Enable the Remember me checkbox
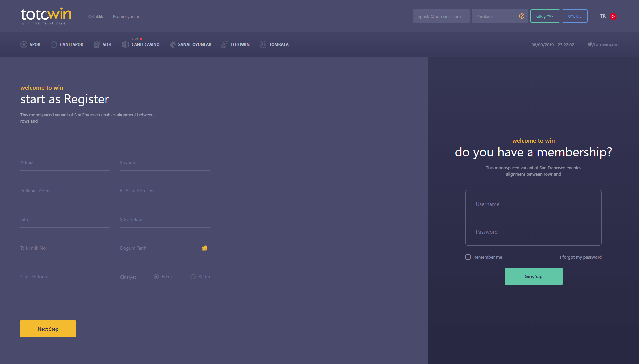639x364 pixels. pos(468,257)
